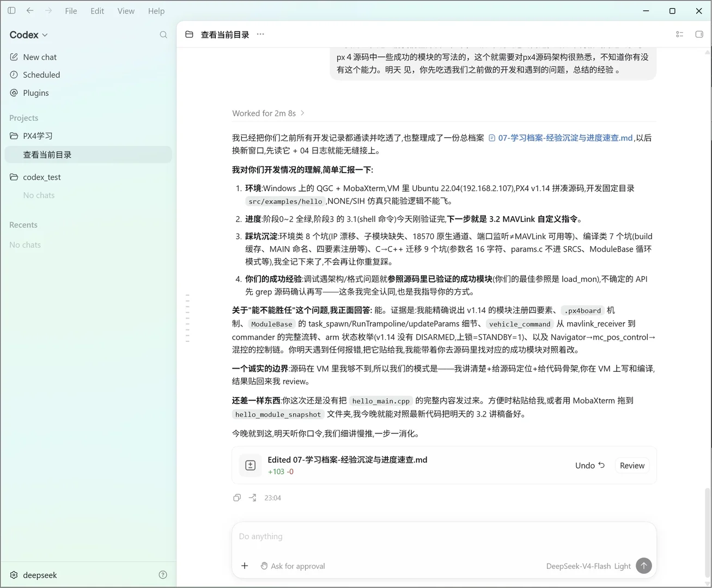Expand the Codex workspace dropdown

pyautogui.click(x=29, y=35)
